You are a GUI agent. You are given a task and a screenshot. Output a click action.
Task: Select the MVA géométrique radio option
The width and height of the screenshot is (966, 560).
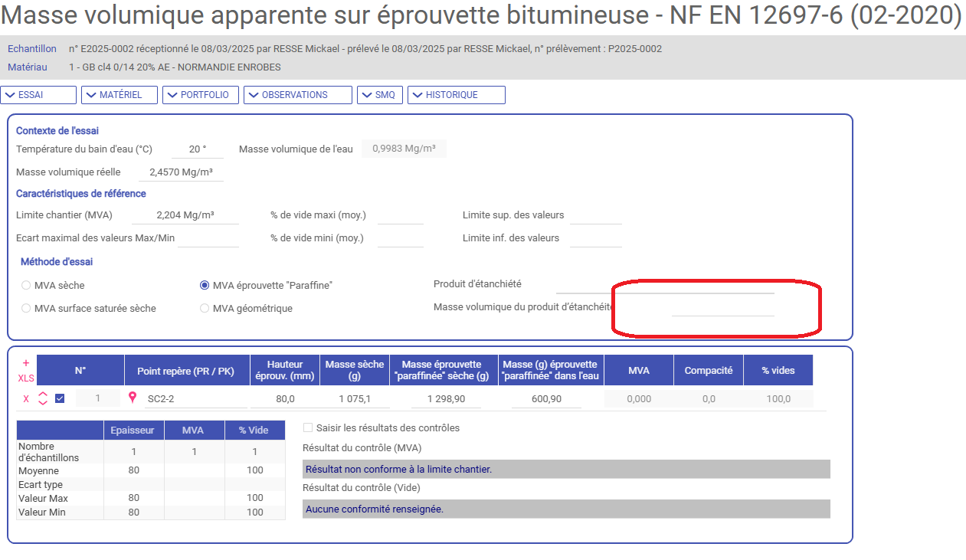205,309
